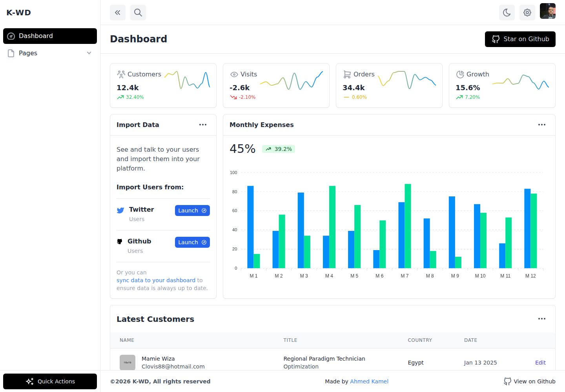Click TITLE column header

point(290,340)
